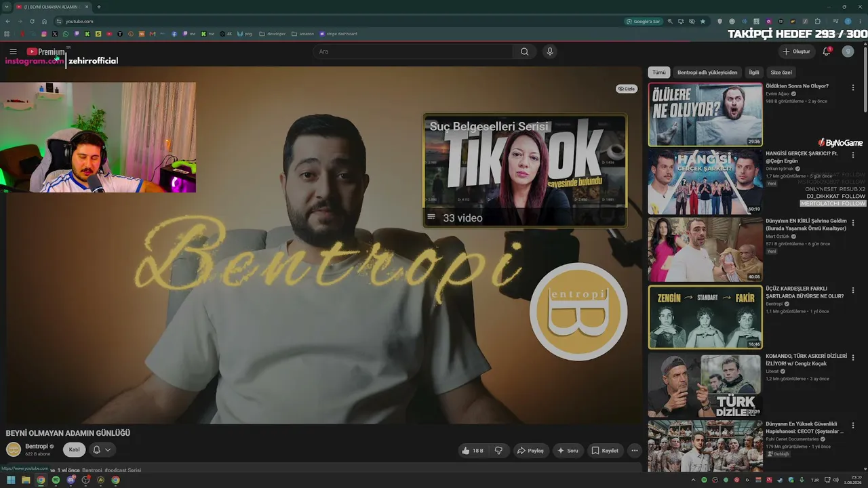The image size is (868, 488).
Task: Click the Katıl membership button
Action: (75, 449)
